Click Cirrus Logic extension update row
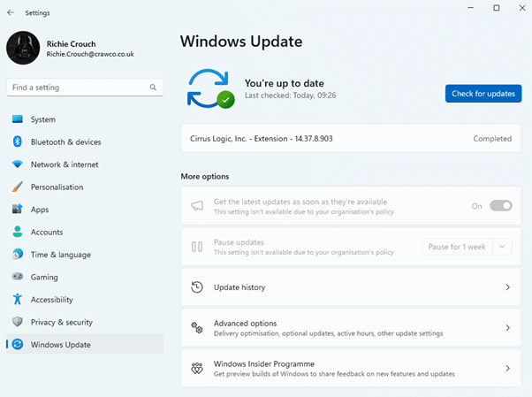The height and width of the screenshot is (397, 532). 351,138
